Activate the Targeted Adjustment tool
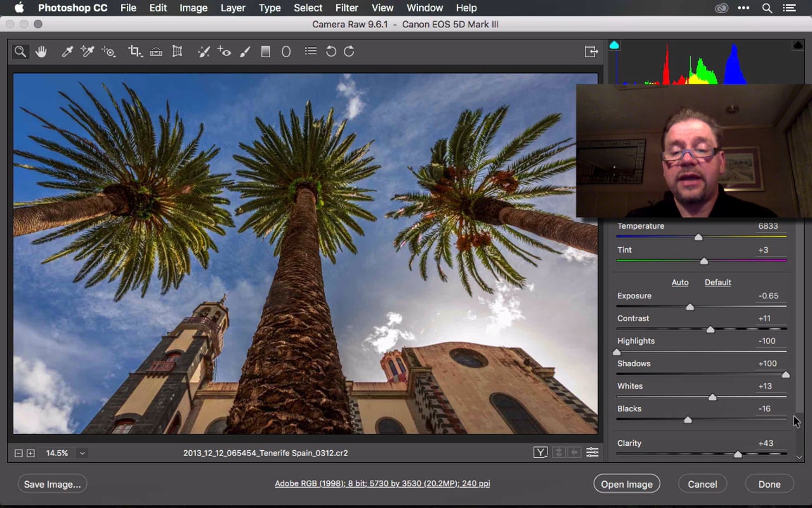The image size is (812, 508). point(109,51)
